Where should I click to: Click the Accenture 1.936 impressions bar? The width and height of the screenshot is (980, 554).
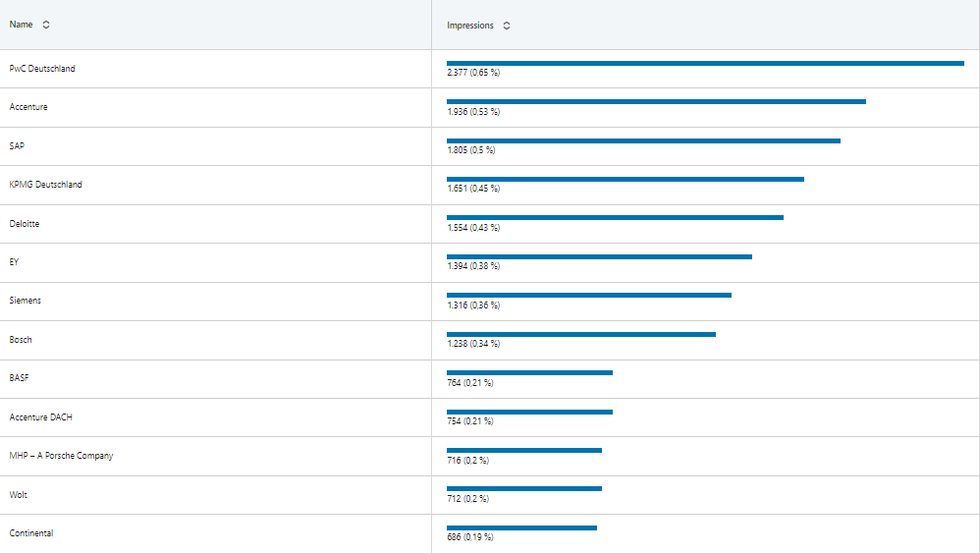coord(656,101)
